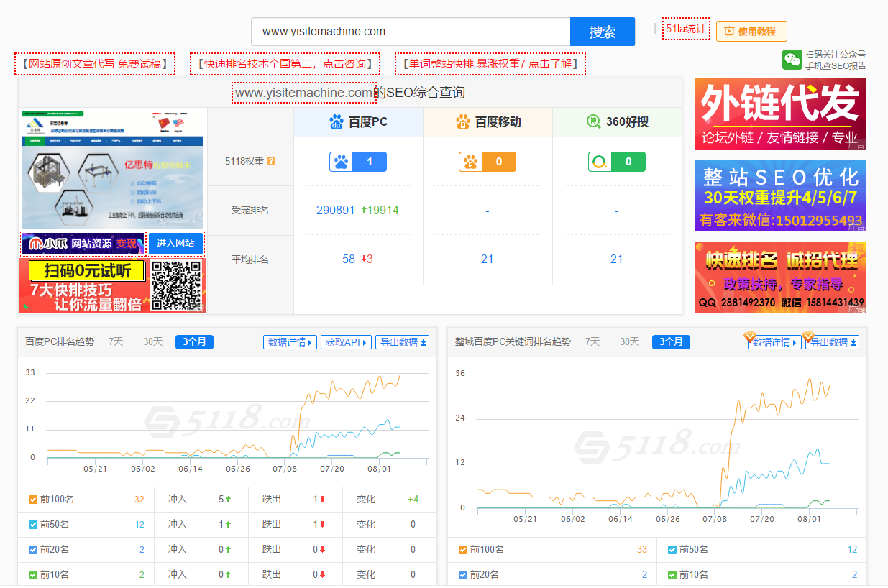Switch to the 360好搜 column tab
Viewport: 888px width, 588px height.
(617, 121)
